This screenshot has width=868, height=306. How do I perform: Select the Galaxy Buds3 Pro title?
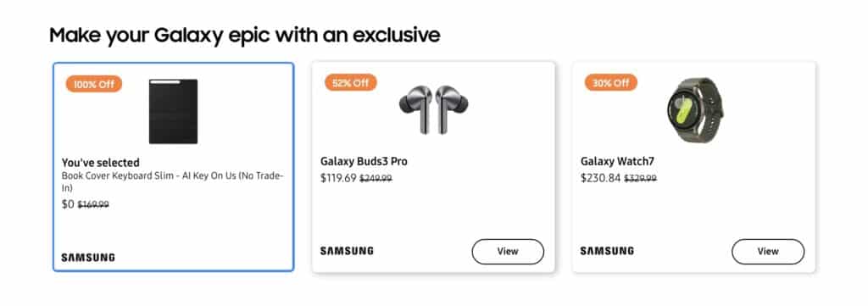(x=364, y=162)
